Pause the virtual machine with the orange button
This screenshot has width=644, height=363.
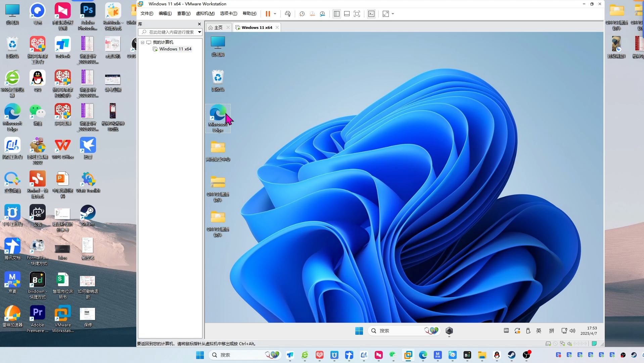click(268, 14)
